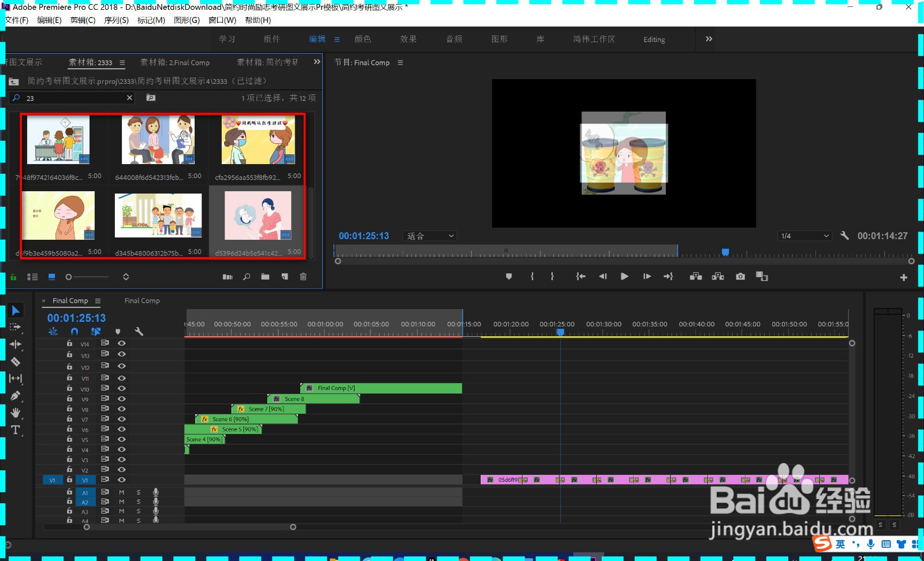Select the Pen tool
924x561 pixels.
pyautogui.click(x=16, y=396)
